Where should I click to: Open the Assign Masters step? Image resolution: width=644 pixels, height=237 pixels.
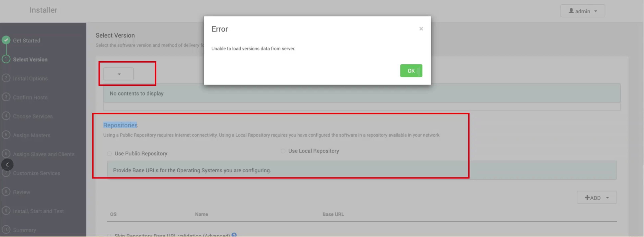[32, 135]
